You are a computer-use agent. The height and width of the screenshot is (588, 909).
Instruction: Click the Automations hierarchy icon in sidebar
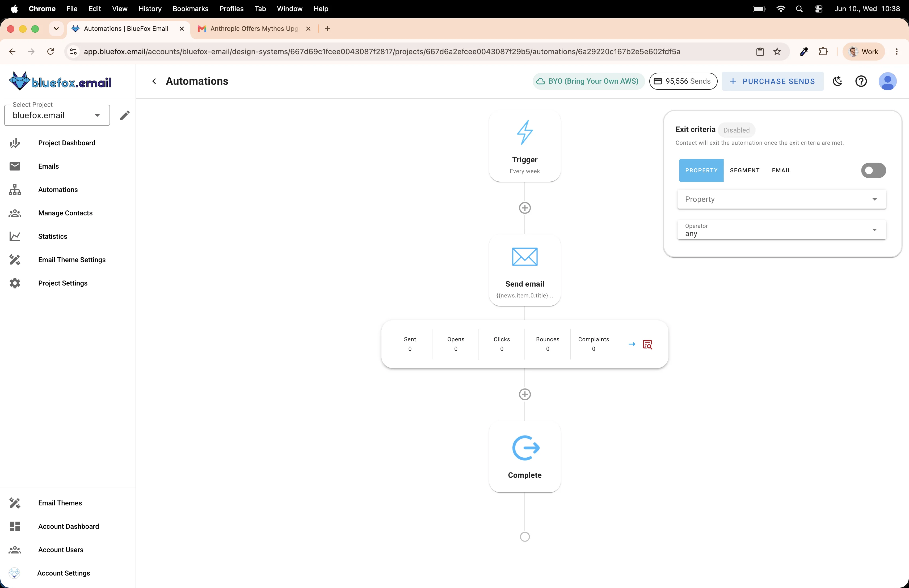click(x=15, y=190)
